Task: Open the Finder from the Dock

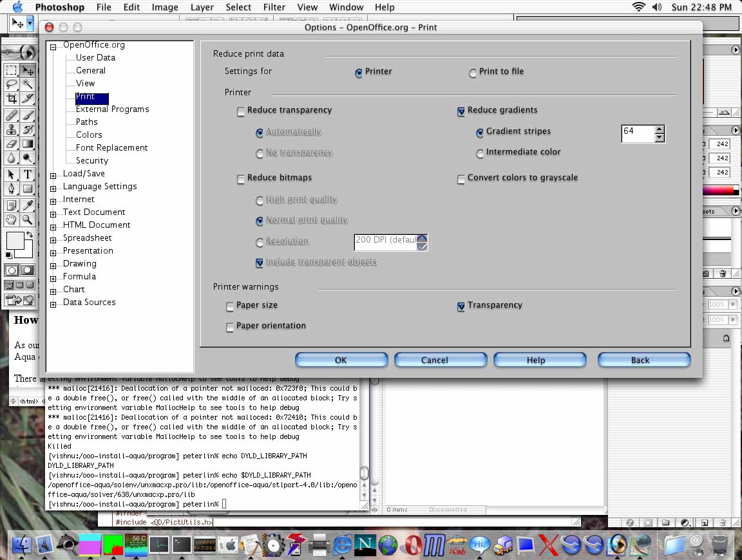Action: 21,545
